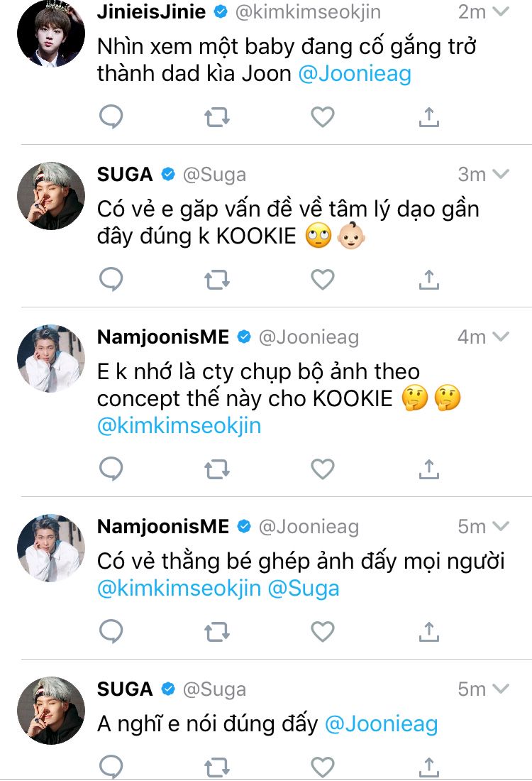This screenshot has height=781, width=532.
Task: Expand options chevron on SUGA's 3m tweet
Action: point(501,174)
